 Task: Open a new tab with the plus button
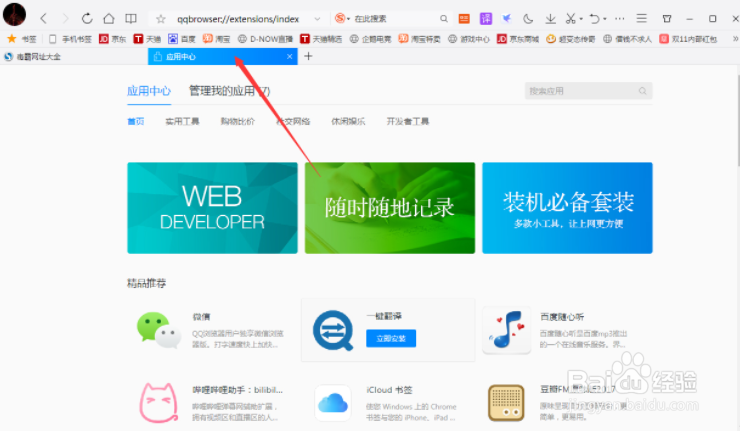[x=308, y=57]
